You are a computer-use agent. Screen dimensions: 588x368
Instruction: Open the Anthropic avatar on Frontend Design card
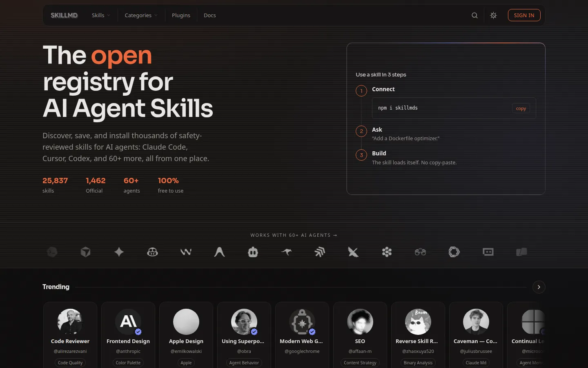(x=128, y=322)
